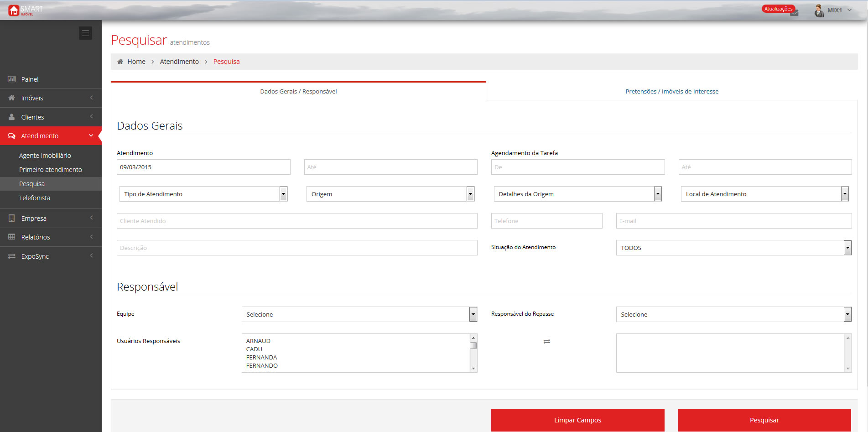Image resolution: width=868 pixels, height=432 pixels.
Task: Click the swap arrows icon between user lists
Action: (x=546, y=341)
